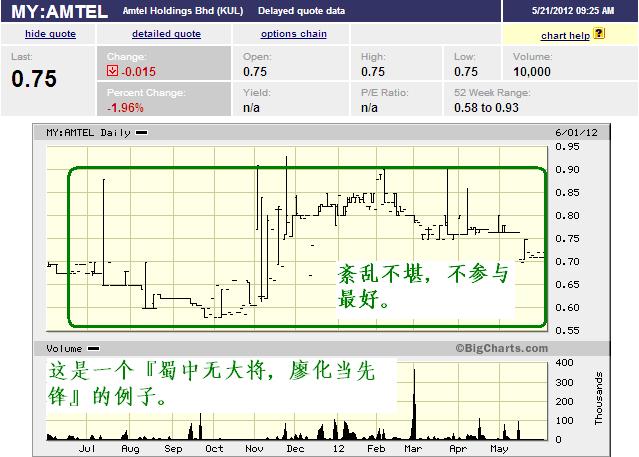
Task: Click the chart date label 6/01/12
Action: (x=576, y=133)
